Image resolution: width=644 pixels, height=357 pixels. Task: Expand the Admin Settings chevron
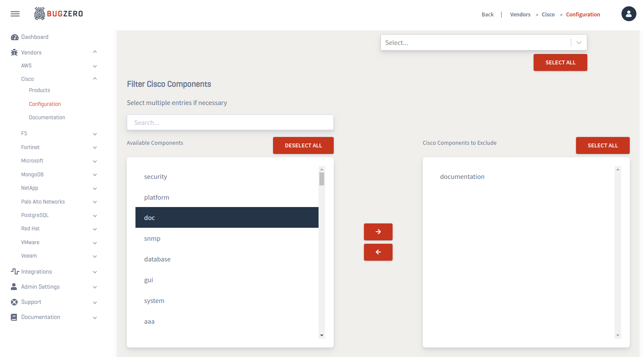point(95,287)
